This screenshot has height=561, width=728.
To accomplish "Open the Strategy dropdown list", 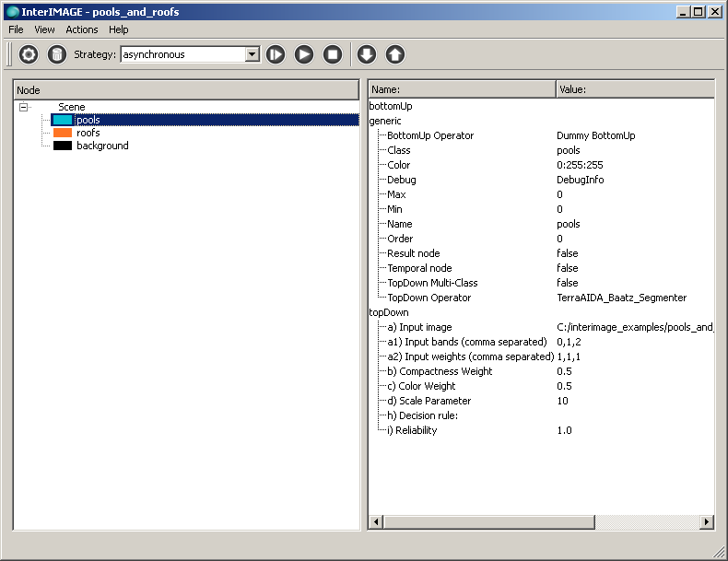I will pyautogui.click(x=252, y=54).
